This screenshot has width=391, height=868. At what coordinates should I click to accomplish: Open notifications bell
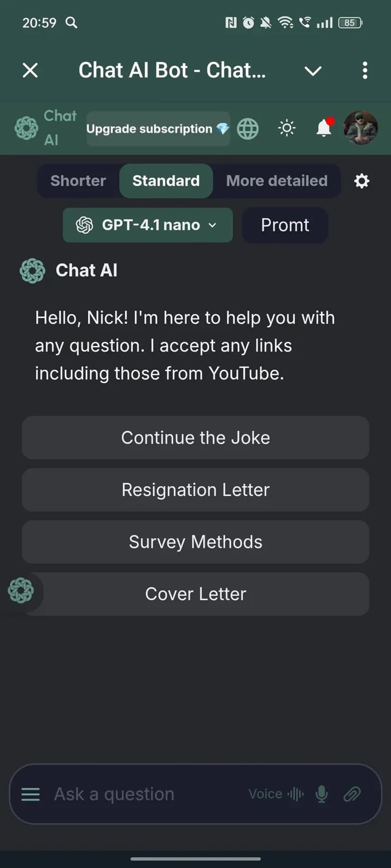tap(324, 128)
